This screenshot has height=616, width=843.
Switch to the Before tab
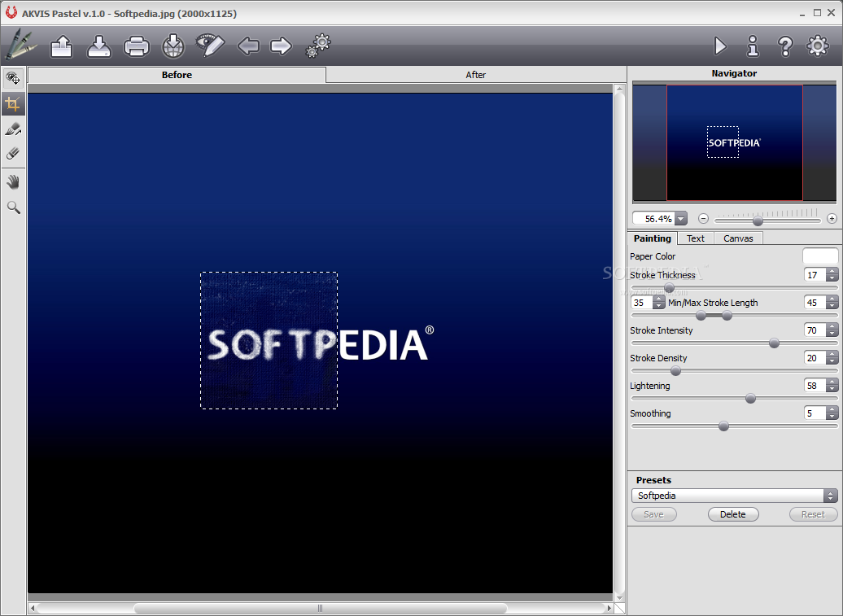[x=177, y=75]
